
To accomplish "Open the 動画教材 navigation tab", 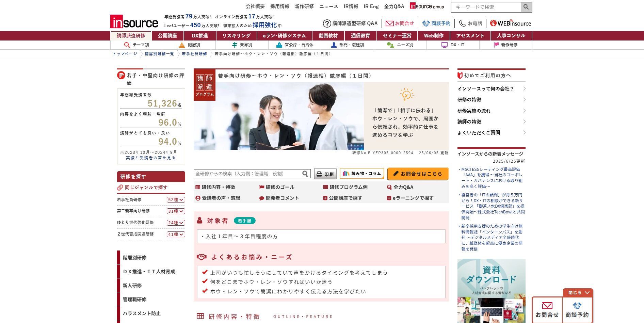I will tap(328, 36).
